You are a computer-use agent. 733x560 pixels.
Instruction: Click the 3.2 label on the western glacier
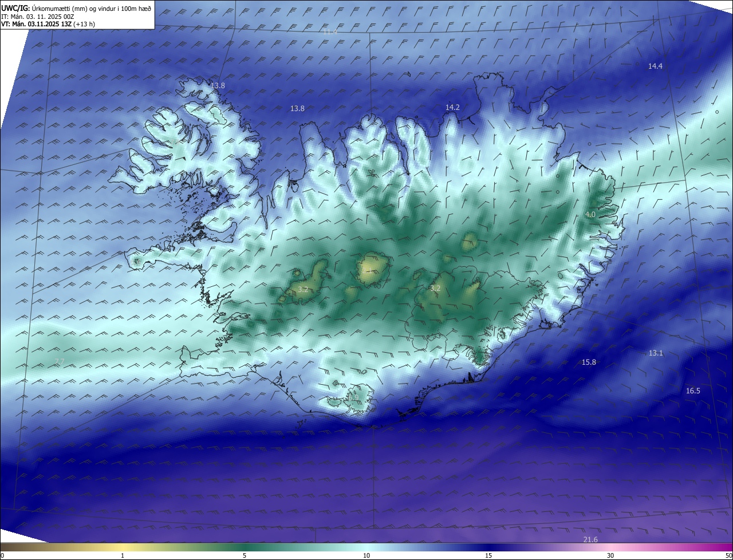tap(303, 290)
